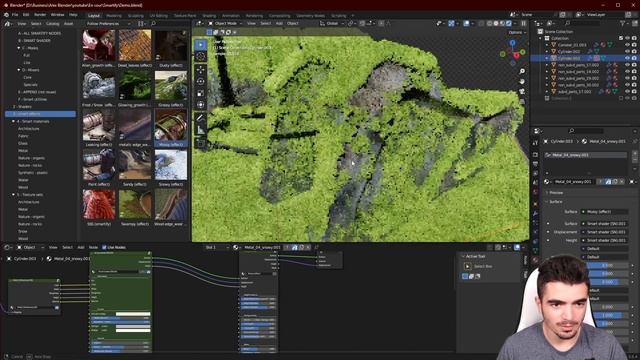Screen dimensions: 640x360
Task: Switch to the Sculpting workspace tab
Action: (x=136, y=16)
